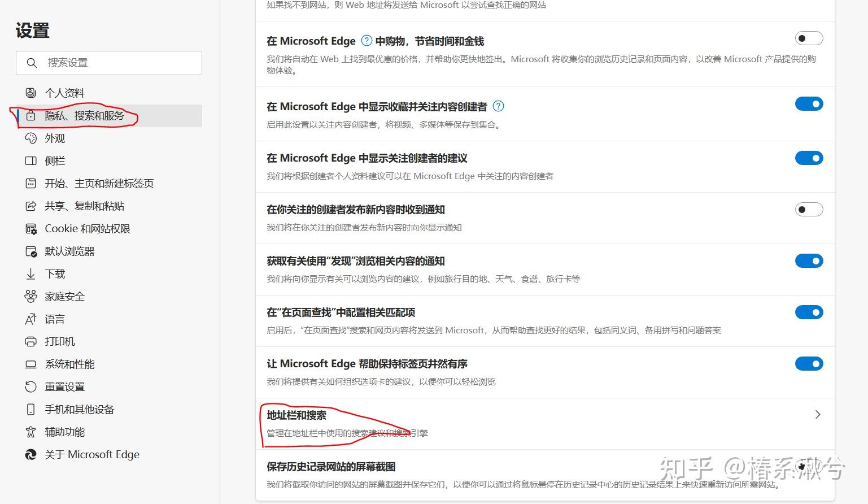Click the 在 Microsoft Edge 中显示关注创建者的建议 heading

point(367,158)
